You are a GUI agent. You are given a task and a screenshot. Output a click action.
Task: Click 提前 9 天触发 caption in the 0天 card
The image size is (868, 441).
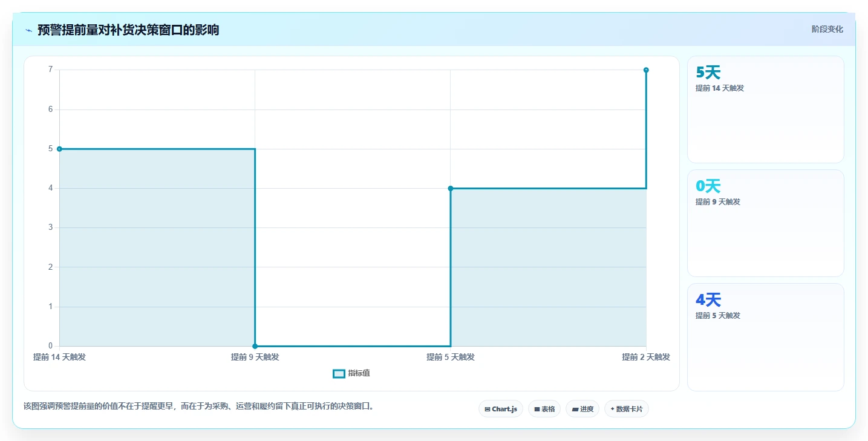(718, 202)
